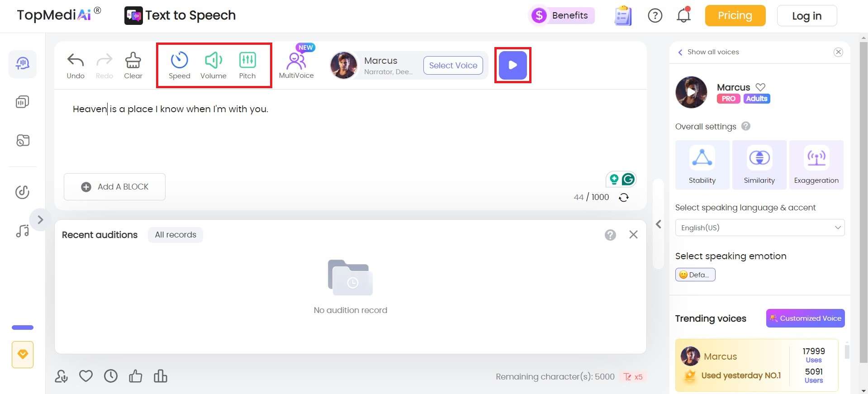Click the Adults tag under Marcus
The width and height of the screenshot is (868, 394).
click(x=757, y=99)
